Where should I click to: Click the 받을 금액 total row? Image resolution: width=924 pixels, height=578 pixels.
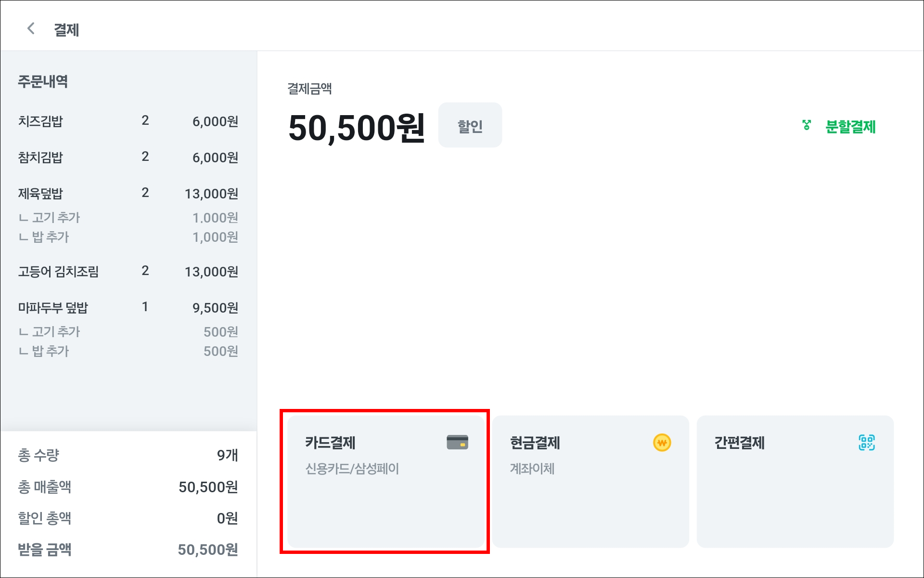(x=128, y=550)
